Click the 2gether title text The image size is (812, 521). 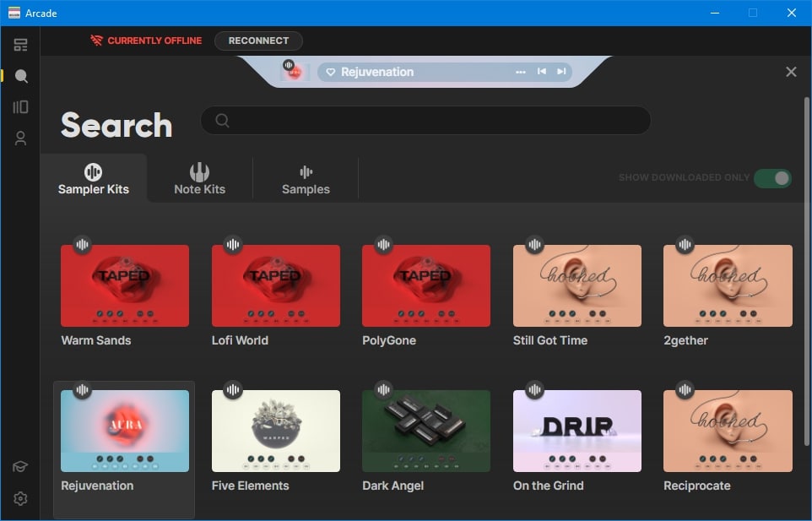[x=685, y=341]
